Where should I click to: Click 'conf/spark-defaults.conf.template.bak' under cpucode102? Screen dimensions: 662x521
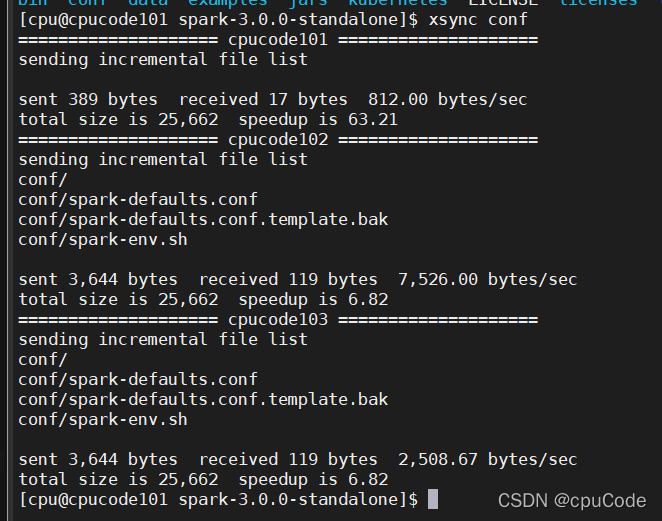tap(203, 220)
